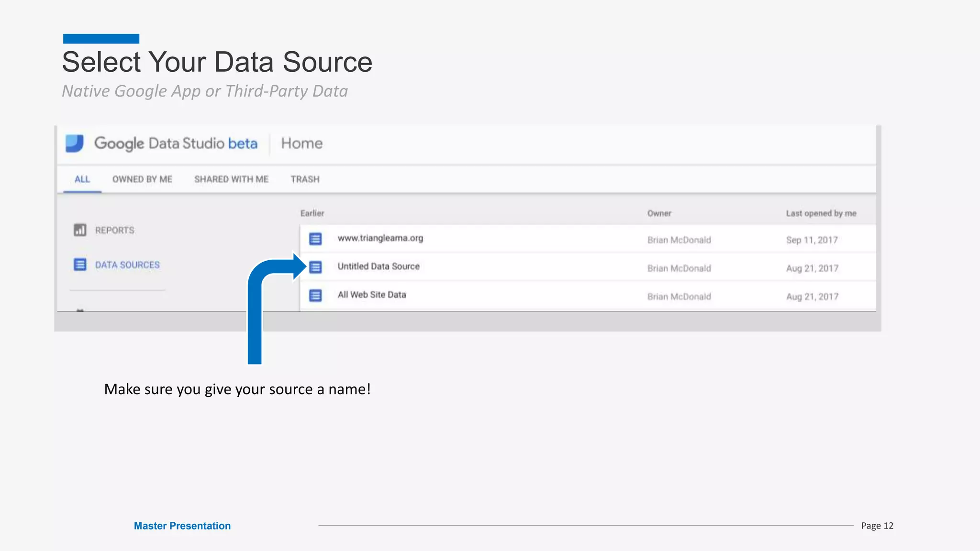Image resolution: width=980 pixels, height=551 pixels.
Task: Click the 'Make sure you give your source a name!' text
Action: point(237,389)
